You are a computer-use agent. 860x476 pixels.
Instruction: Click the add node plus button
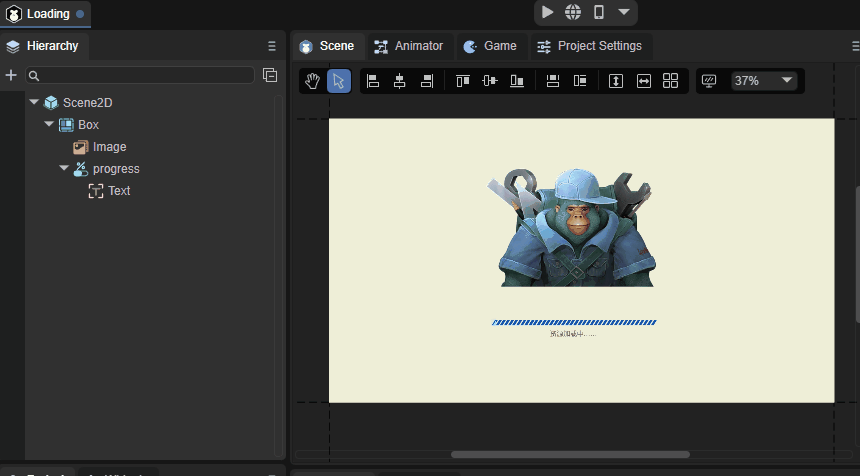pos(11,75)
